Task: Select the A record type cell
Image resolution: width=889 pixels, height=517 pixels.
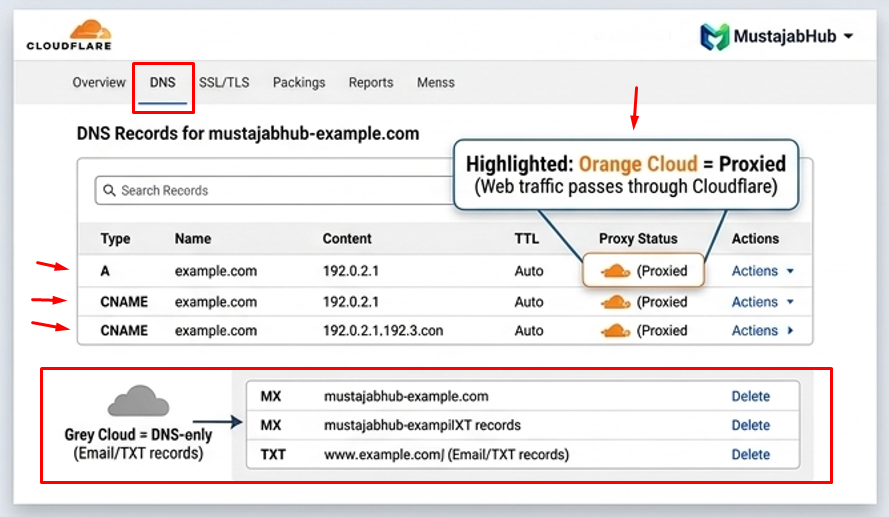Action: [105, 271]
